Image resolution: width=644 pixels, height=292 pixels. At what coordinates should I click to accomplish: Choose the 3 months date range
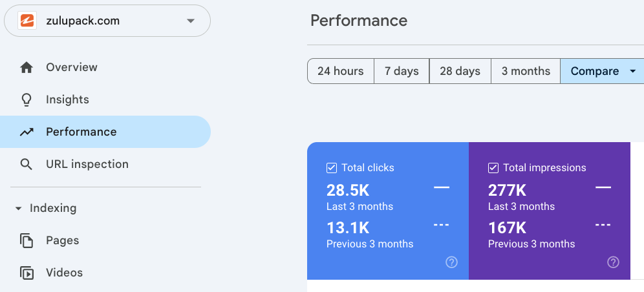tap(526, 71)
